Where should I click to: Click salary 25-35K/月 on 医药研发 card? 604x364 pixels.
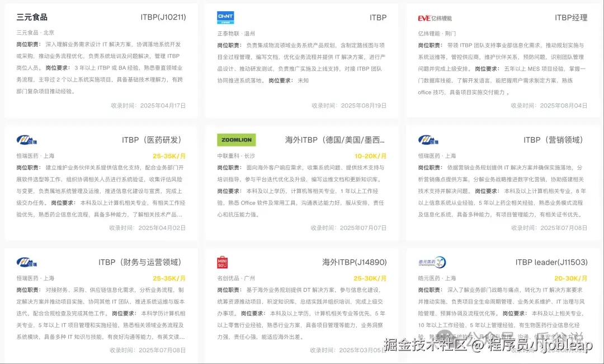coord(169,156)
